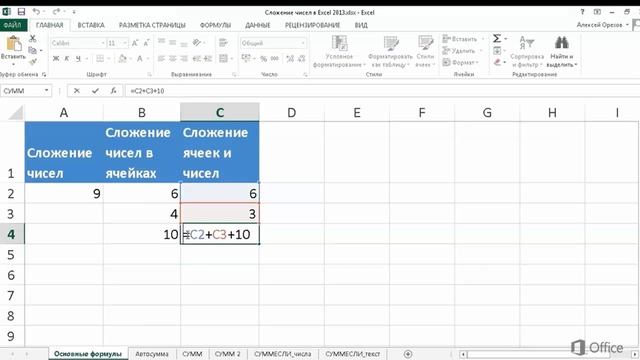Click the AutoSum sigma icon
This screenshot has height=360, width=640.
[x=497, y=39]
